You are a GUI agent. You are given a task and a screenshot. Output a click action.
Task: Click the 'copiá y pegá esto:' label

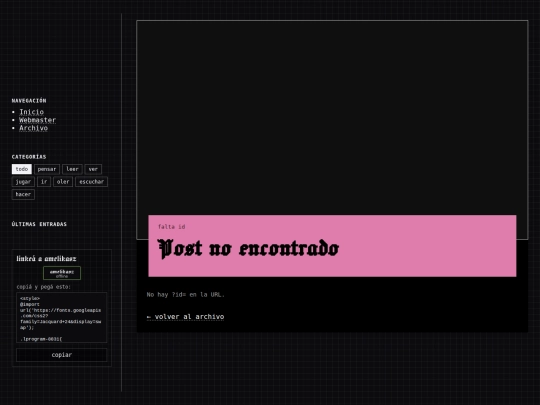pyautogui.click(x=43, y=287)
